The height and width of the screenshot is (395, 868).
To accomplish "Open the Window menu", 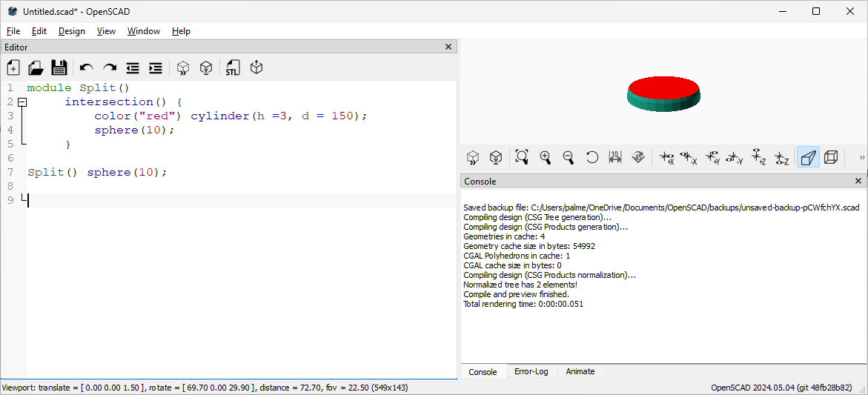I will click(x=143, y=31).
